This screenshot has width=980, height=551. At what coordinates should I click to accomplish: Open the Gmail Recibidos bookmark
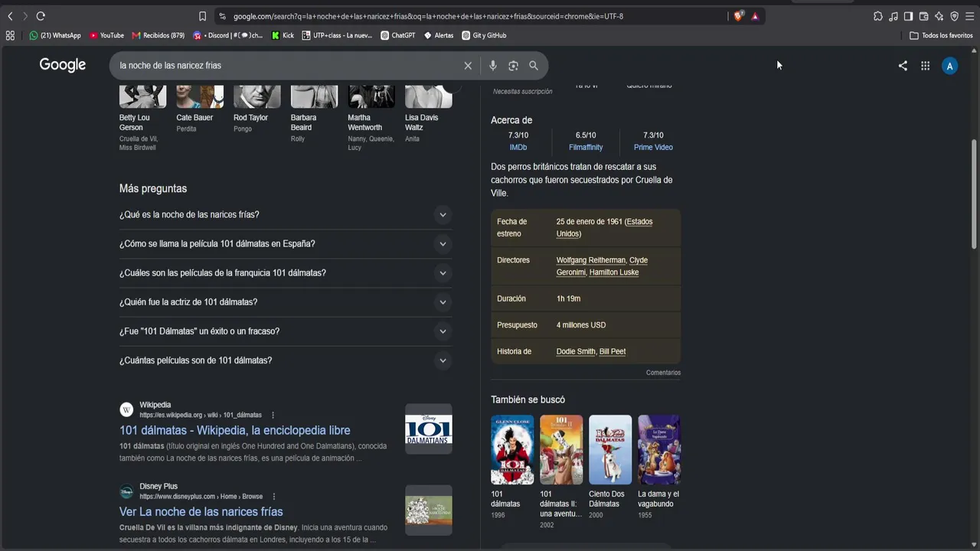(158, 35)
